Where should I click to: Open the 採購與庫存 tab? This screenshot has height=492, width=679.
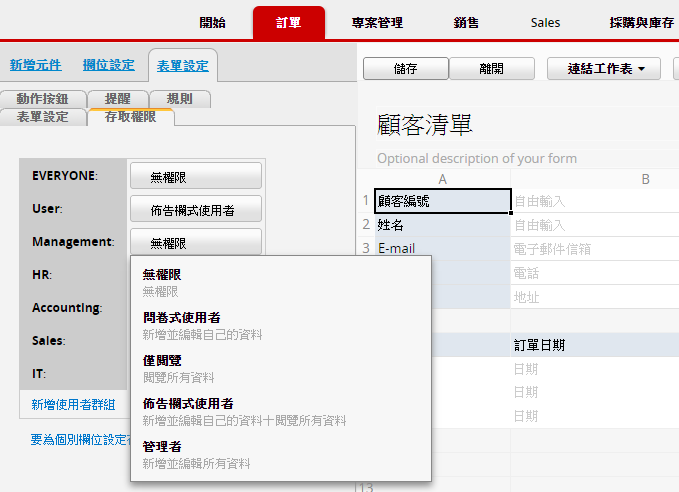641,23
